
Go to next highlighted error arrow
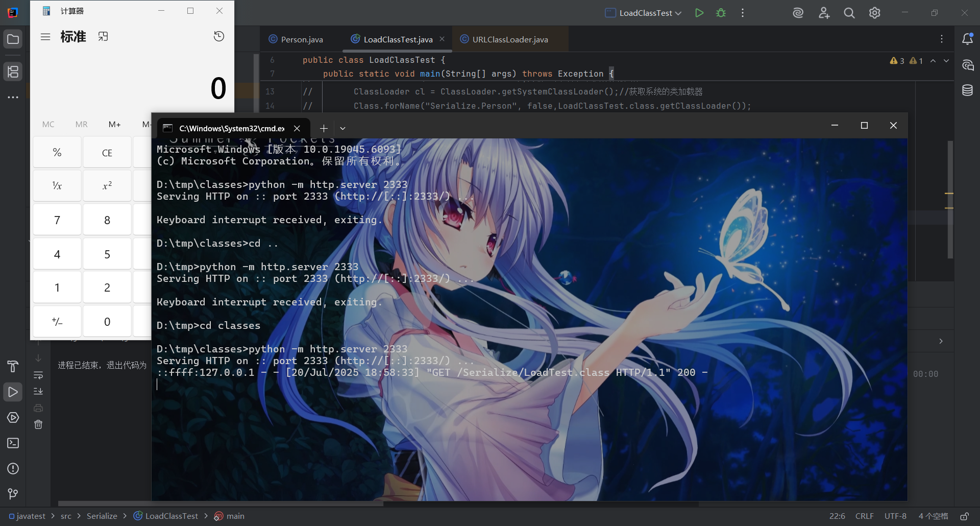946,61
